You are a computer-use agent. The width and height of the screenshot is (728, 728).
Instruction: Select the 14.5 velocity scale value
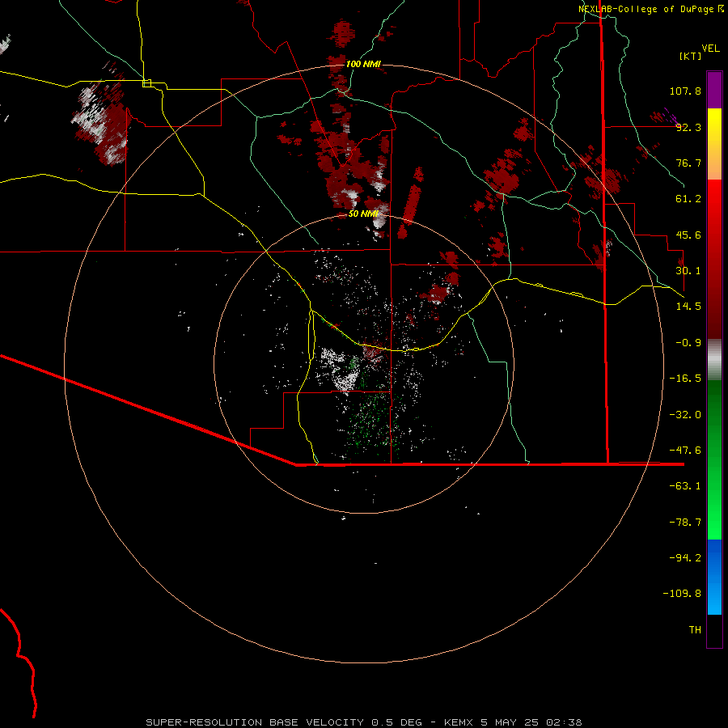688,307
